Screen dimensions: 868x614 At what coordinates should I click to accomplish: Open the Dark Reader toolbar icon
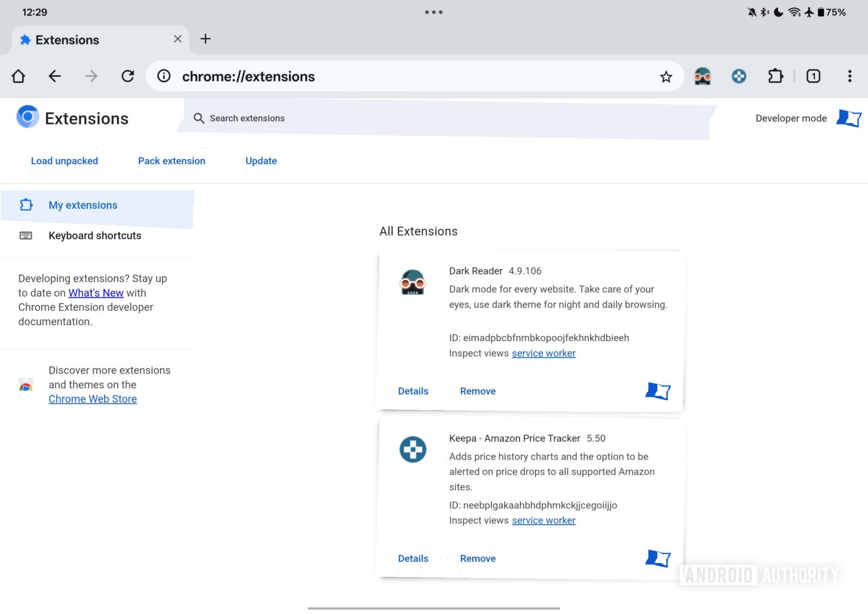tap(703, 76)
